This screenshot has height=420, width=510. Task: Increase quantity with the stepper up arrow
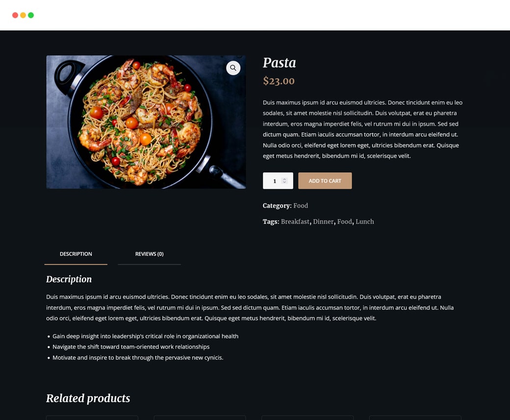(x=284, y=179)
